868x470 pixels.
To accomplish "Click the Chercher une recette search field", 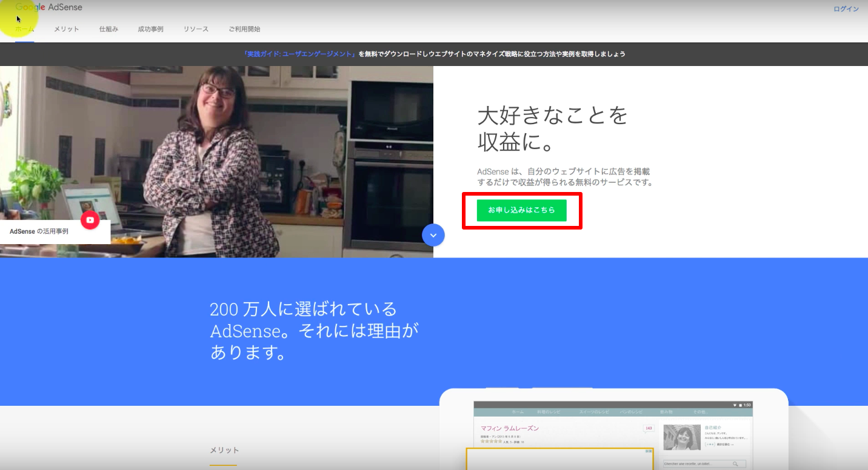I will 704,464.
